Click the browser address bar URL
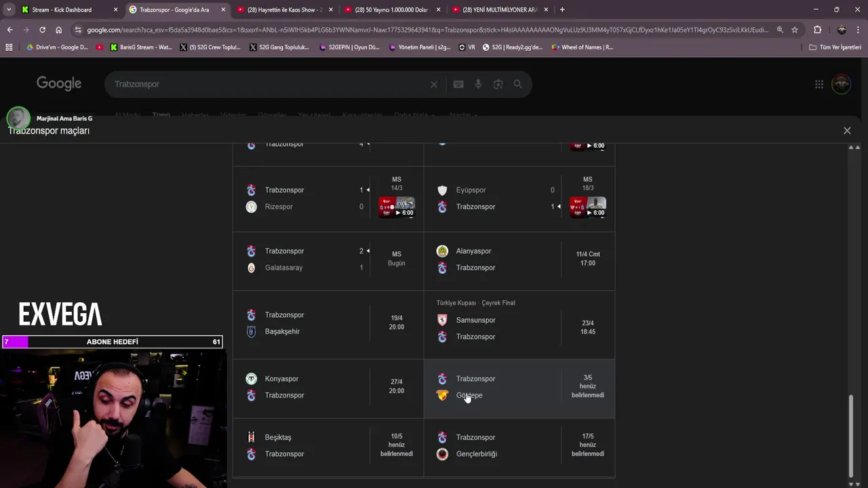Screen dimensions: 868x488 (427, 30)
